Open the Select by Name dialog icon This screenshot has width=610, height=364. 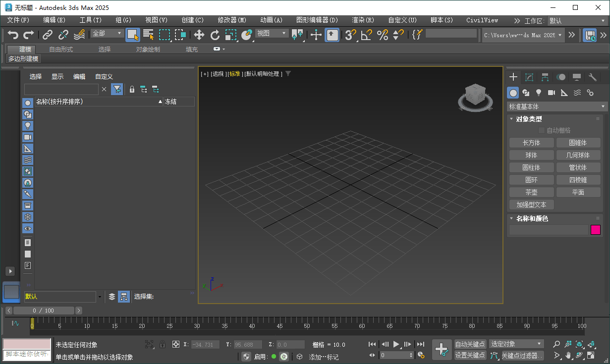click(x=148, y=35)
